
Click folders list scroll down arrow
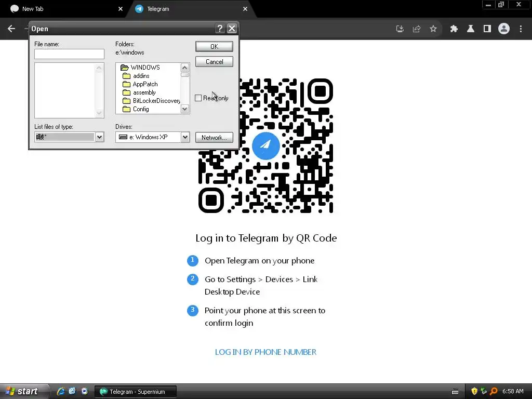(x=184, y=109)
